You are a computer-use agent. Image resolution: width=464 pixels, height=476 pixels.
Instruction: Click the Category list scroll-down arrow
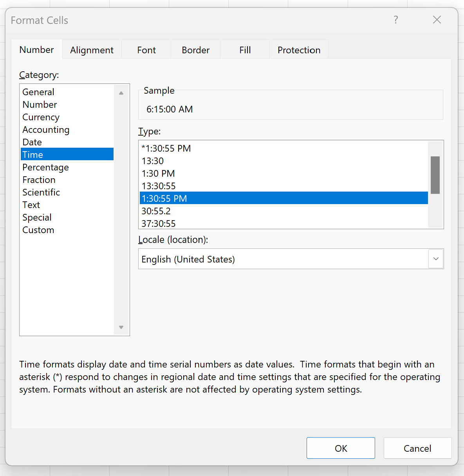point(121,327)
